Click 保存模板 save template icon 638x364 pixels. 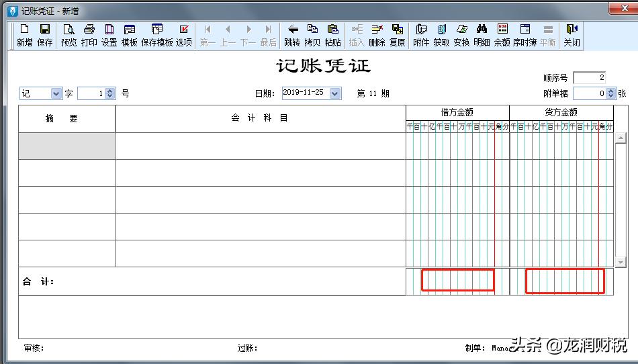[x=157, y=35]
